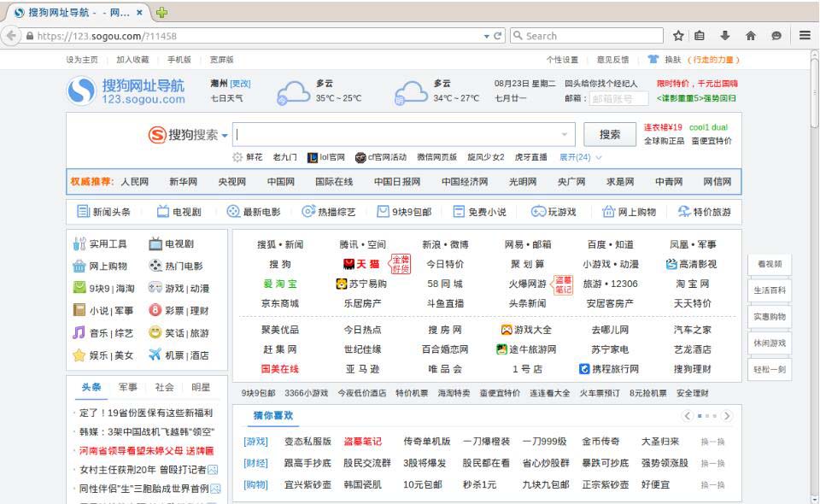Click the 音乐|综艺 music note icon
The height and width of the screenshot is (504, 820).
pos(79,332)
